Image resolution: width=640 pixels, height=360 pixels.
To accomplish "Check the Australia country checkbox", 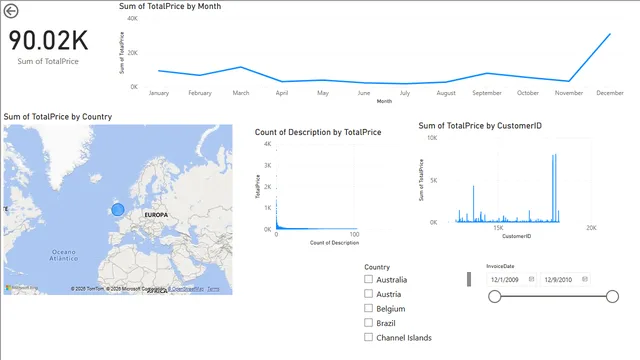I will coord(369,279).
